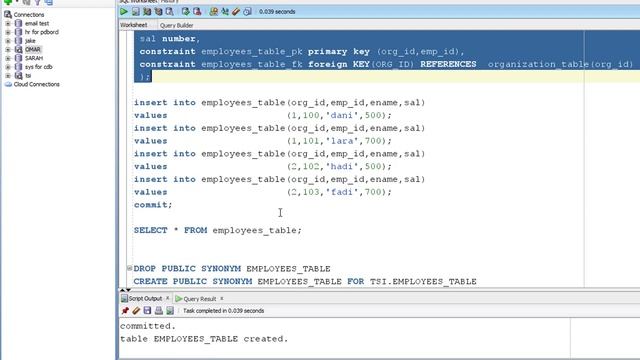
Task: Switch to the Query Builder tab
Action: pos(177,25)
